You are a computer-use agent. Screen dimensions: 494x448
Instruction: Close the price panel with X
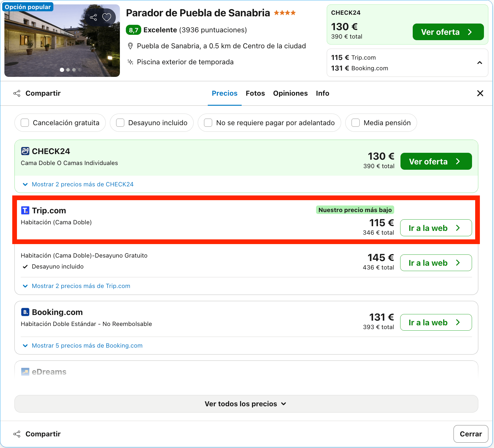[x=480, y=93]
